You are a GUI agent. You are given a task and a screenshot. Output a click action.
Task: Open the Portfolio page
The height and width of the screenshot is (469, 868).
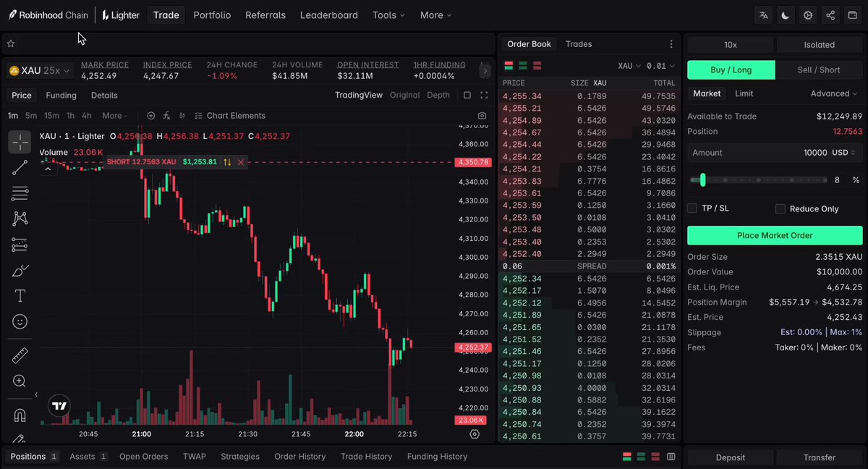(212, 15)
